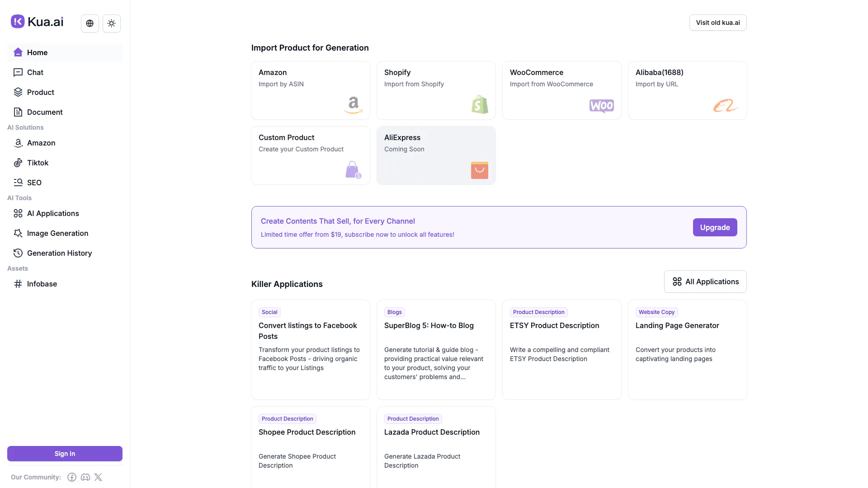Open Chat from the sidebar

tap(35, 72)
